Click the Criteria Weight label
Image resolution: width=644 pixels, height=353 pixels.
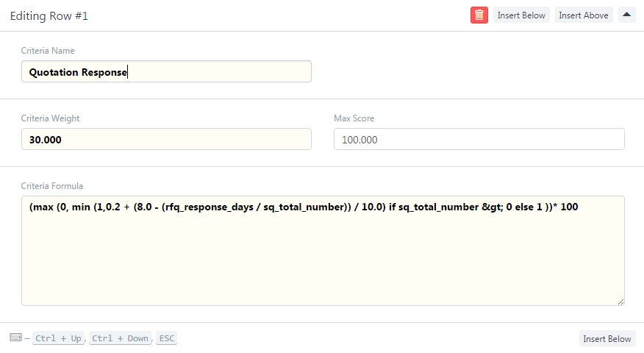[x=50, y=118]
